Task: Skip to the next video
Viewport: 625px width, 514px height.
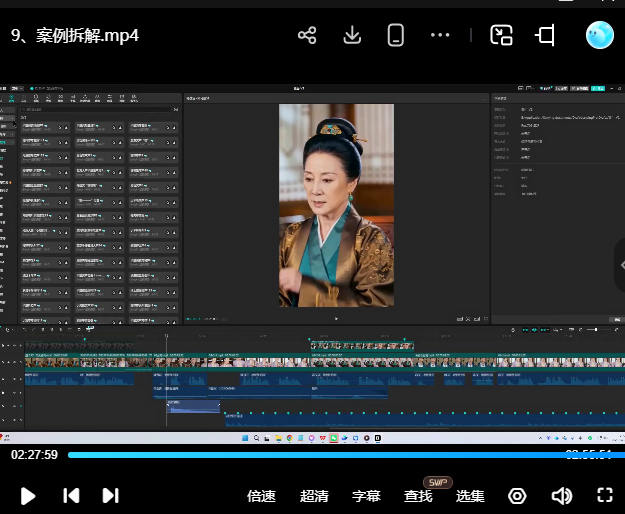Action: pyautogui.click(x=111, y=496)
